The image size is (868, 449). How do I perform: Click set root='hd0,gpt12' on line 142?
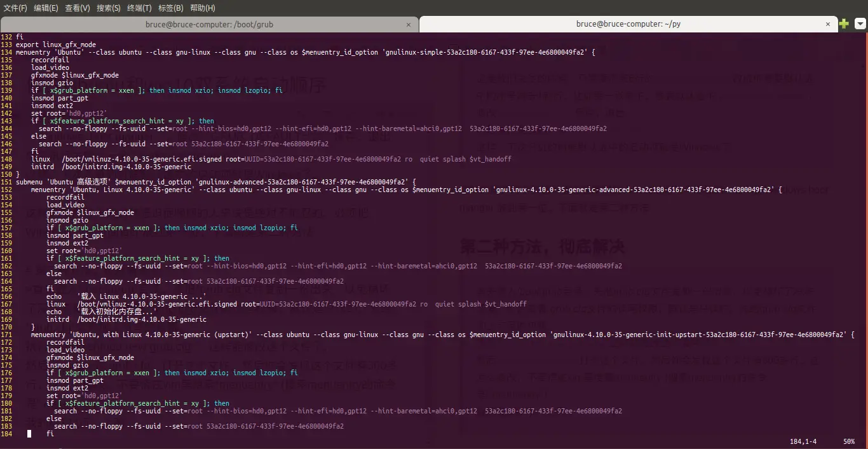(69, 113)
